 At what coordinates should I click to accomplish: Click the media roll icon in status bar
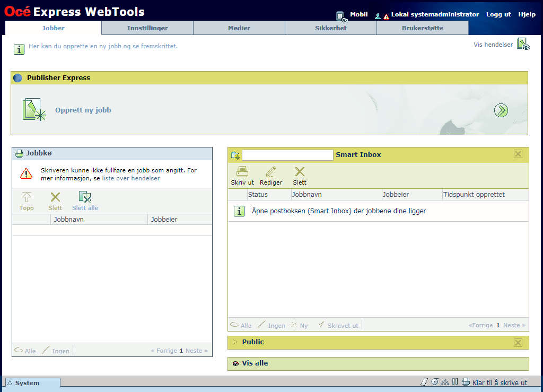click(435, 382)
